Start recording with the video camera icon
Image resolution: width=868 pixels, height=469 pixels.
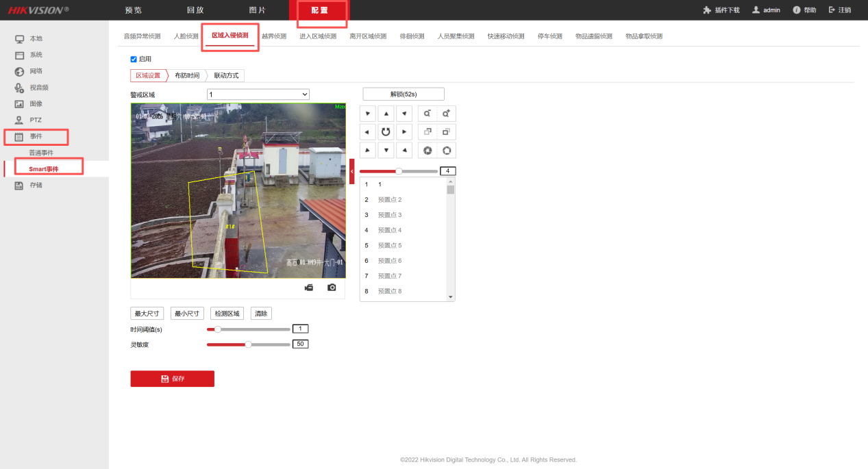309,288
